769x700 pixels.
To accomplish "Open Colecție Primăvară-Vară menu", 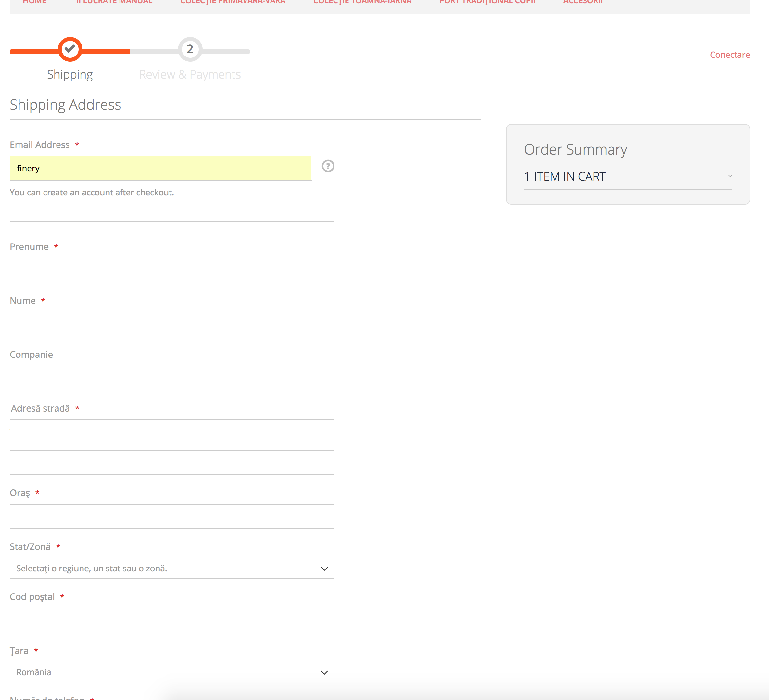I will (233, 2).
